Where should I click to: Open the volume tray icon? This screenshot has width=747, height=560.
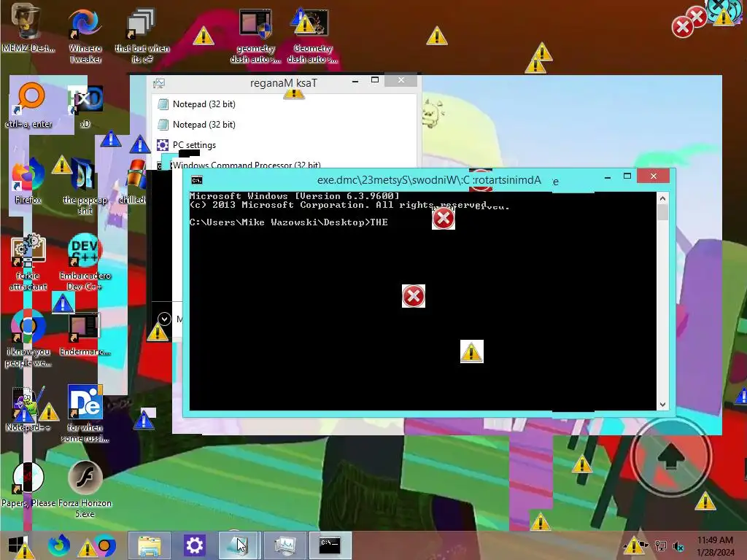[678, 545]
